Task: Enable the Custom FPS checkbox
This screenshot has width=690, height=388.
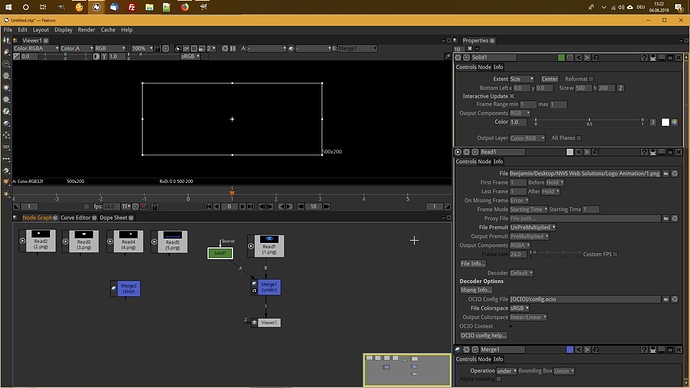Action: (x=615, y=254)
